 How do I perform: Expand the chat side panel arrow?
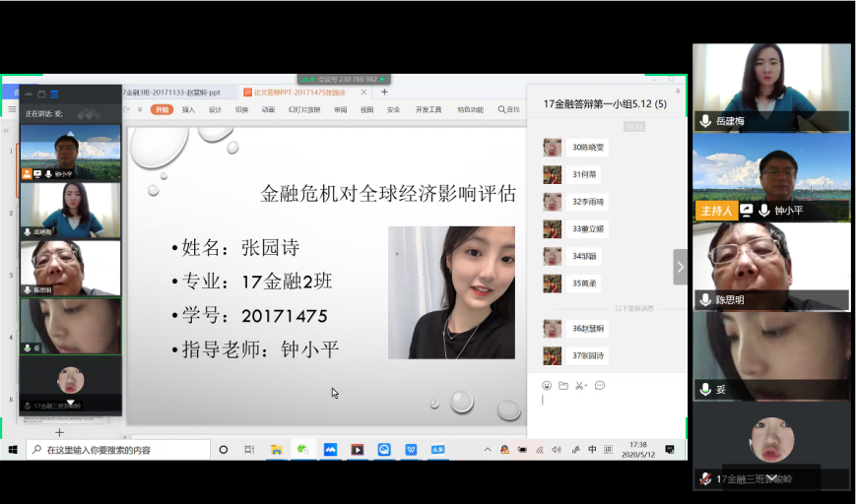pos(680,267)
